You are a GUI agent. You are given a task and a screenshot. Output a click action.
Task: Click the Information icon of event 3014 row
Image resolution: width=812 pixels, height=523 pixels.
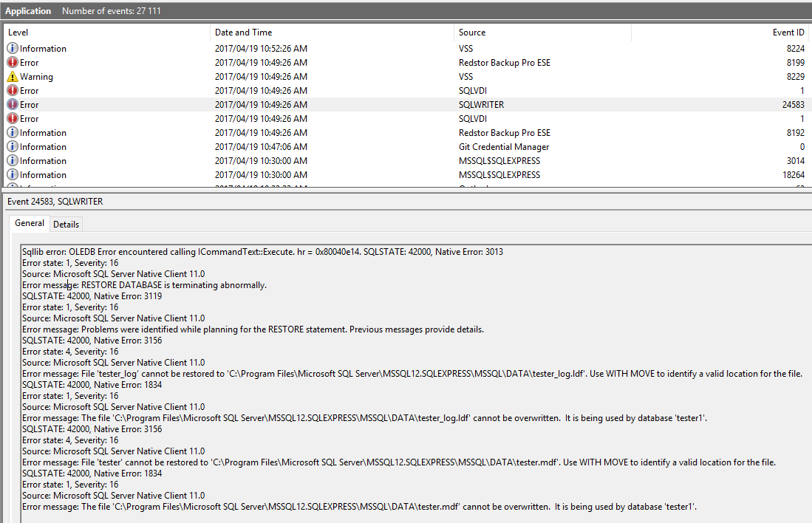click(13, 160)
